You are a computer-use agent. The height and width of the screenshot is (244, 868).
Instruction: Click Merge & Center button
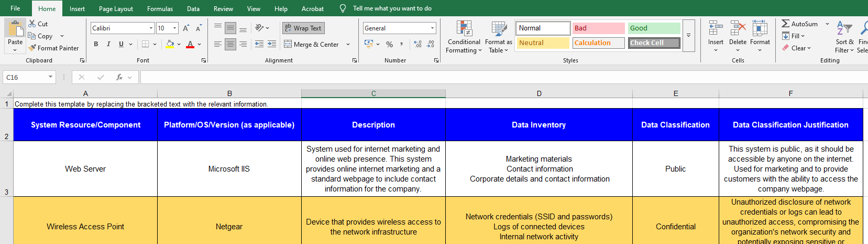312,44
